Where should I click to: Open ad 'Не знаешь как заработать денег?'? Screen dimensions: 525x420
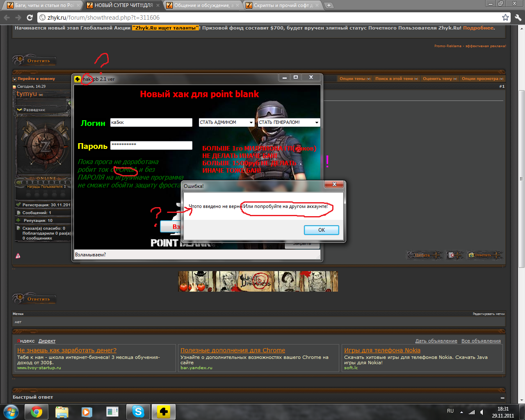pos(67,350)
